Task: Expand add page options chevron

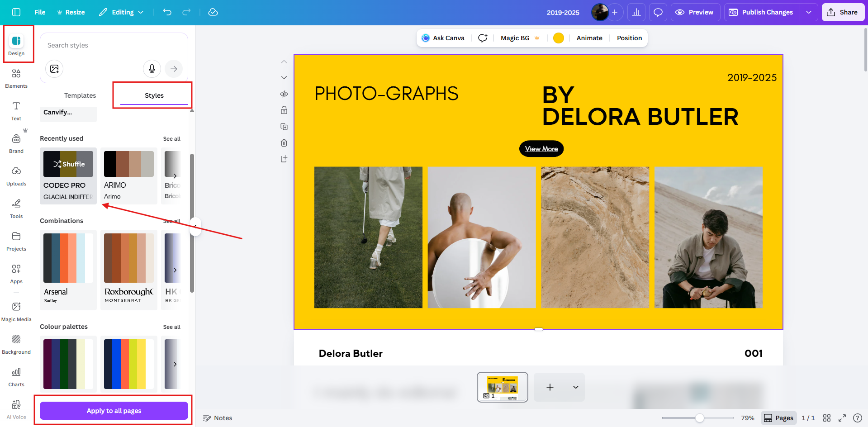Action: tap(576, 387)
